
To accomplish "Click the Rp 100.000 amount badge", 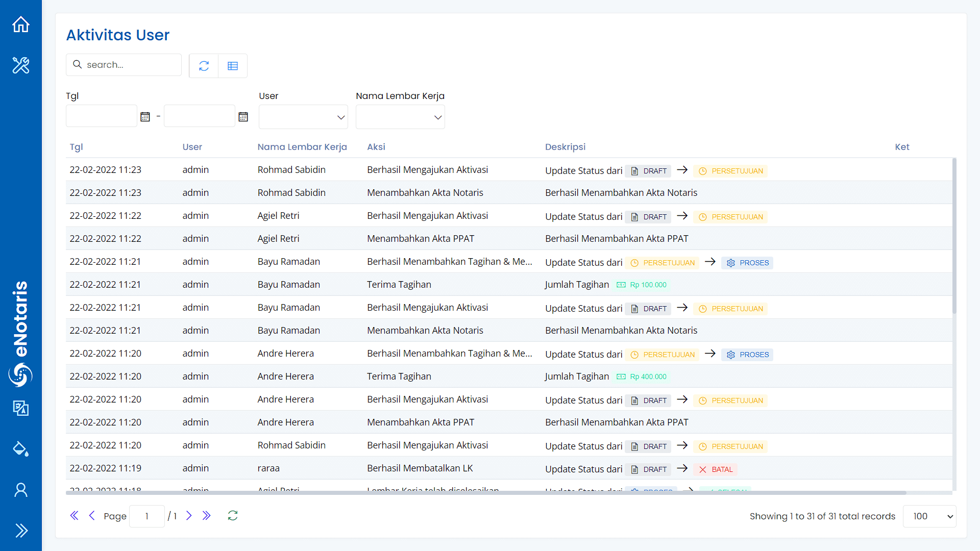I will 642,285.
